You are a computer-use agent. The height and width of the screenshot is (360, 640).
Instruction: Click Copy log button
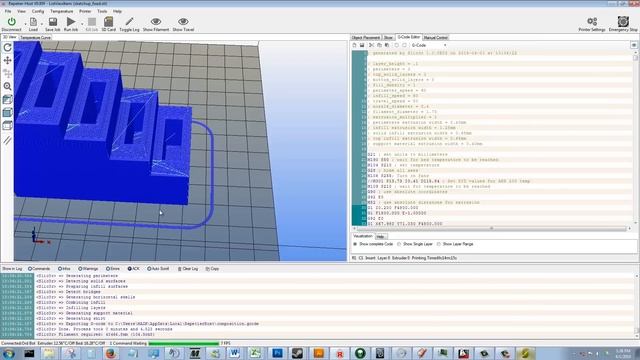(x=212, y=269)
